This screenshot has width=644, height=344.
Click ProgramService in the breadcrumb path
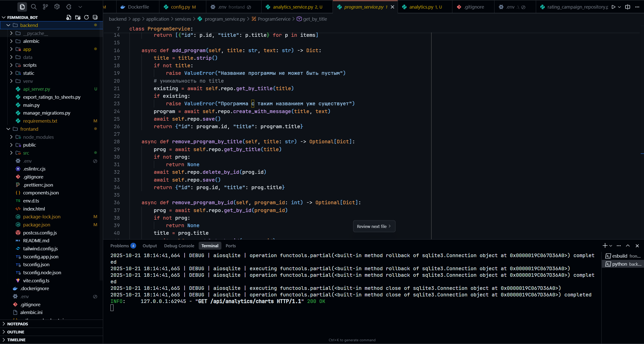point(274,19)
